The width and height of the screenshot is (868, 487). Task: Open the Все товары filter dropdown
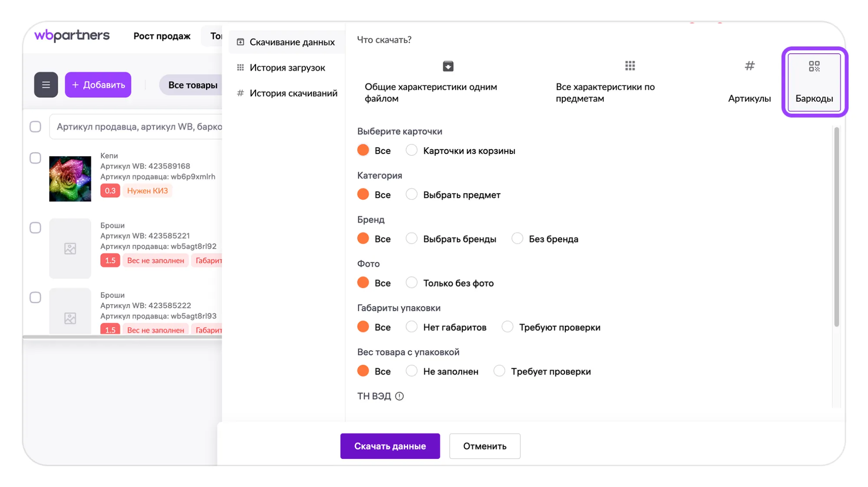click(192, 85)
